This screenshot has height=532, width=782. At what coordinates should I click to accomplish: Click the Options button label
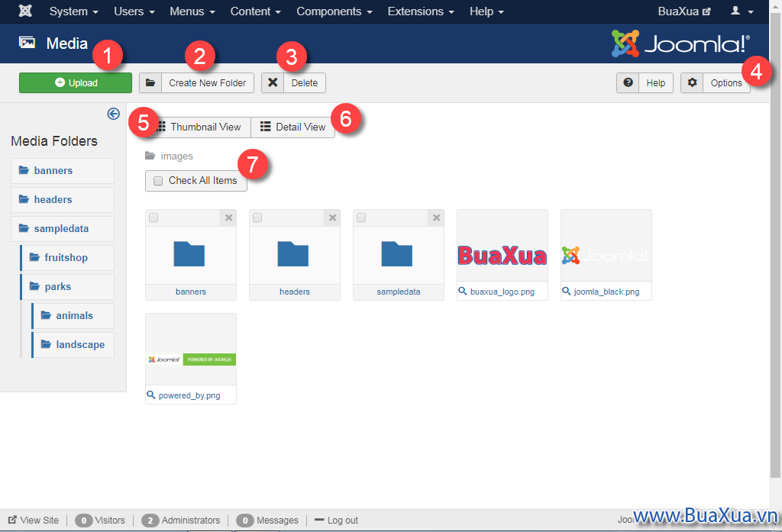(726, 82)
